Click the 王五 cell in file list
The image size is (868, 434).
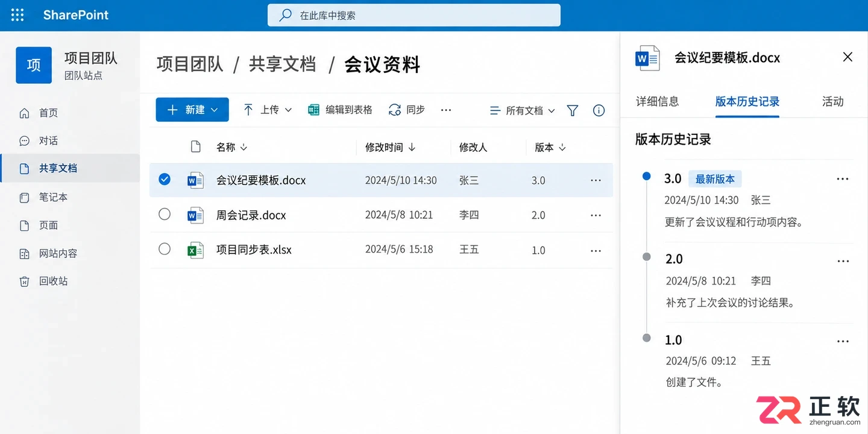(469, 250)
